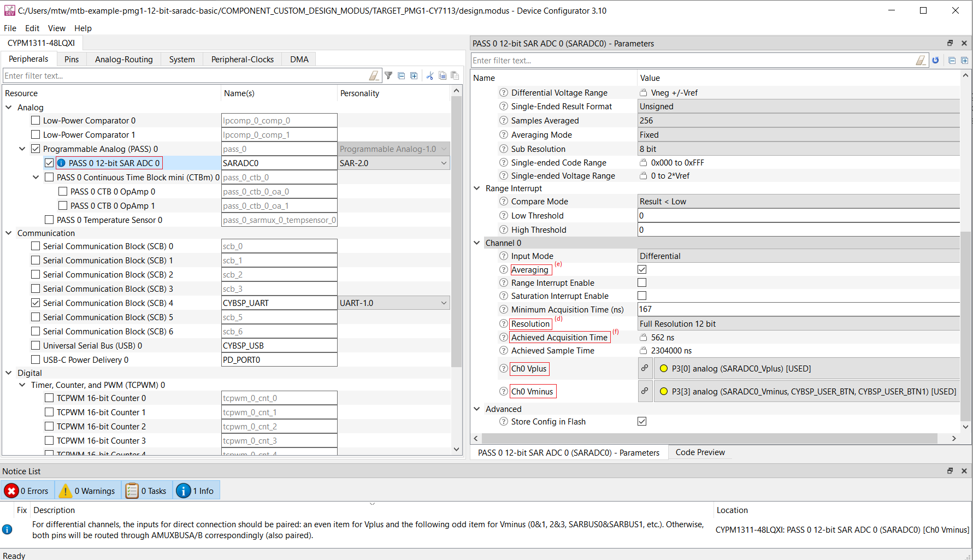Enable Saturation Interrupt Enable checkbox

[x=642, y=296]
